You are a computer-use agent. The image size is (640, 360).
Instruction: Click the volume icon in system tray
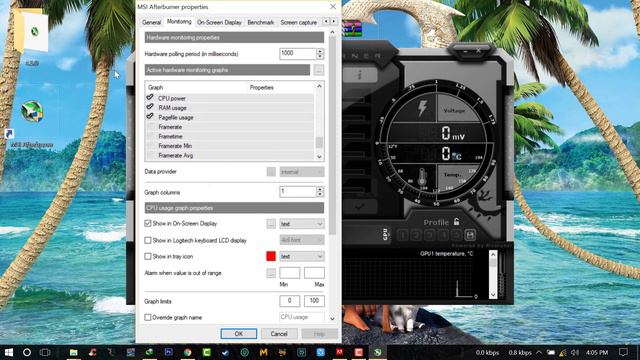coord(575,352)
